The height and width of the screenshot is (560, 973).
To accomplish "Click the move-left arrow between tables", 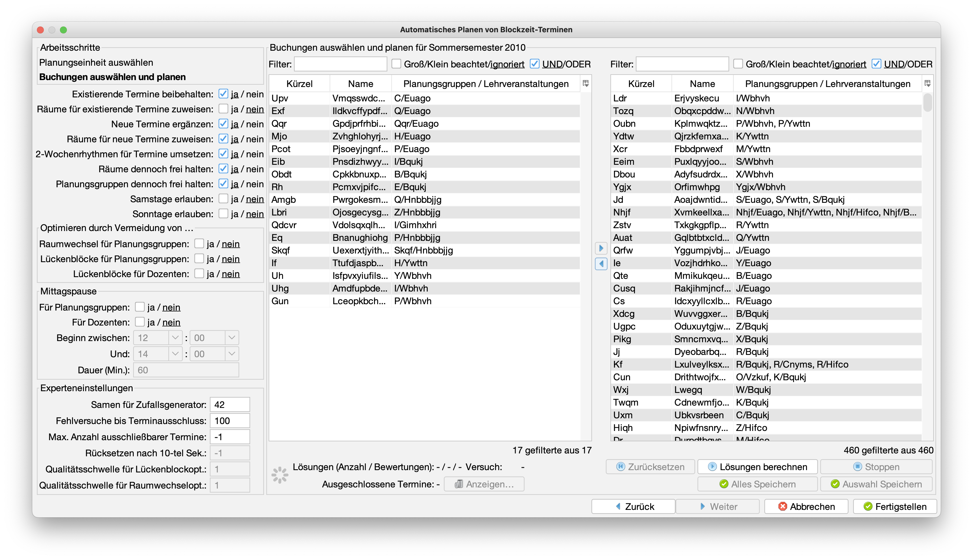I will (x=601, y=264).
